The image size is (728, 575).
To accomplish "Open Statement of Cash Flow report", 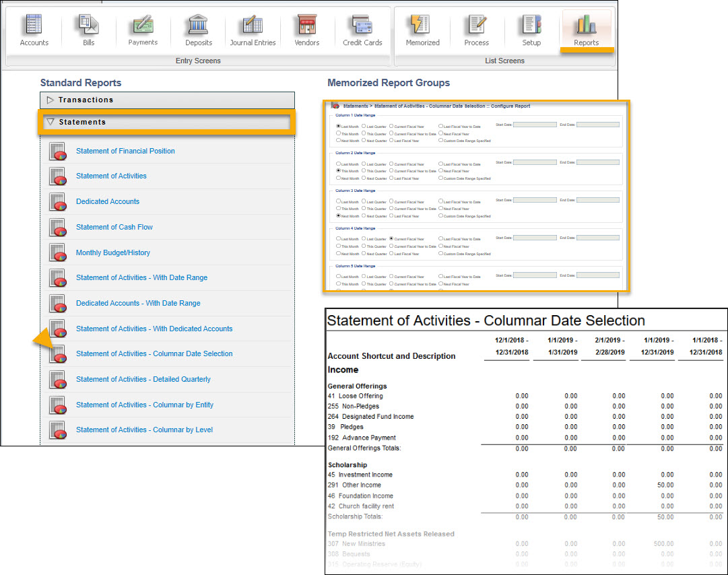I will [x=114, y=227].
